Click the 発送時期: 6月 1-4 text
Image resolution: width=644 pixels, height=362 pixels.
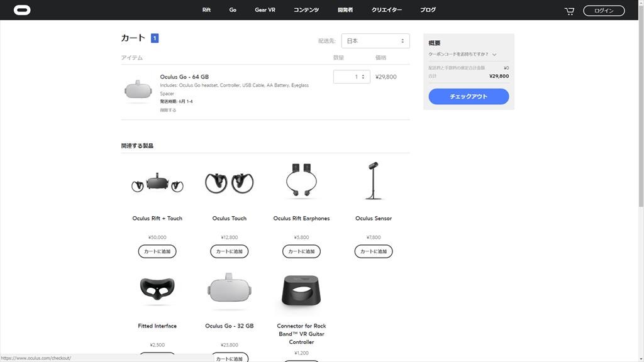(176, 101)
